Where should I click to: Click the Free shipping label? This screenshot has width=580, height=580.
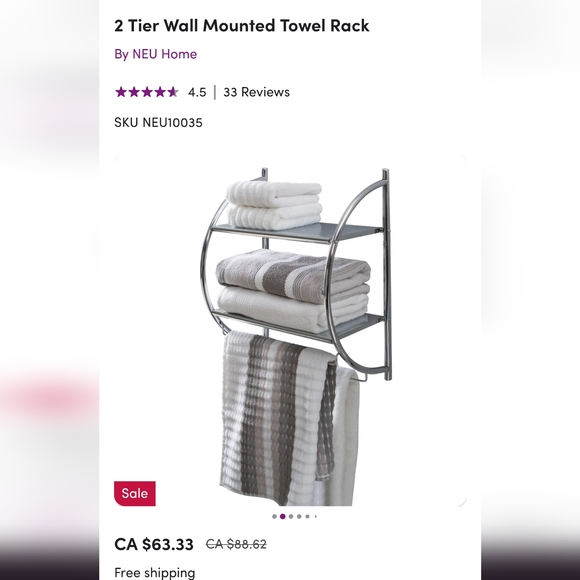pyautogui.click(x=155, y=573)
